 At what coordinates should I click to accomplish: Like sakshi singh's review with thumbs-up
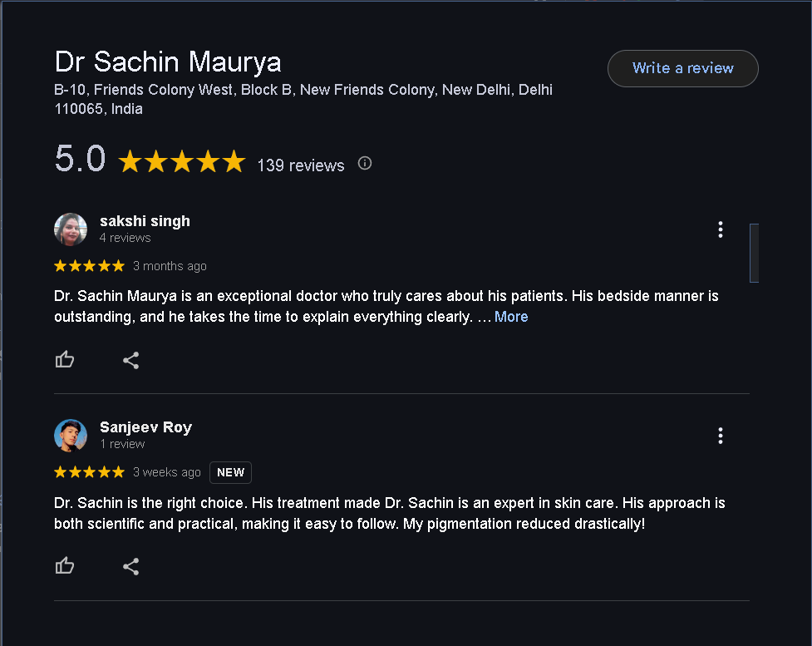65,360
